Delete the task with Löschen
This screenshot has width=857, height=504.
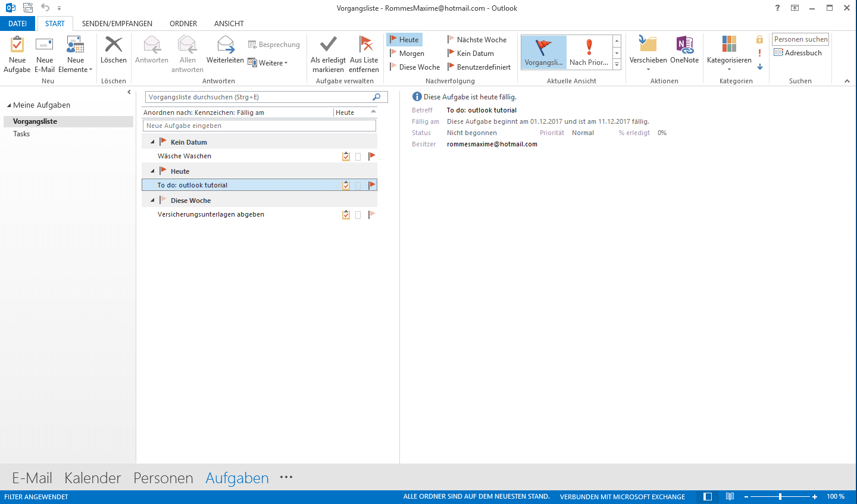113,50
